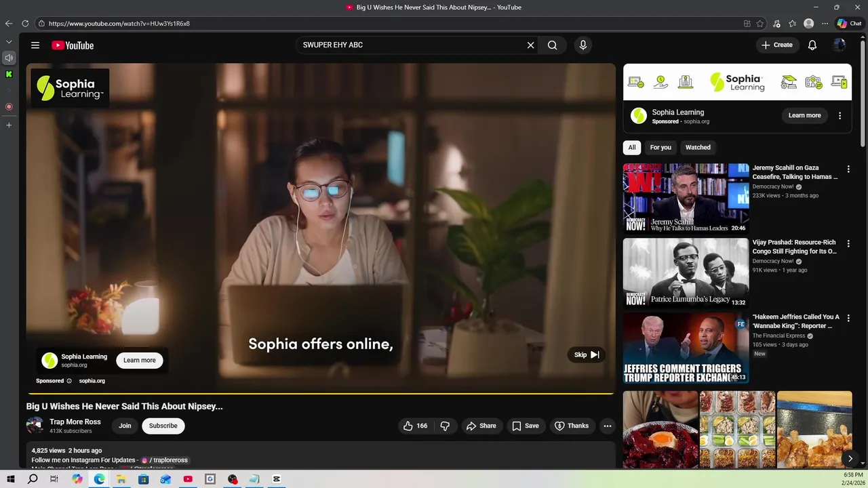Open the browser split screen icon
Viewport: 868px width, 488px height.
[747, 24]
